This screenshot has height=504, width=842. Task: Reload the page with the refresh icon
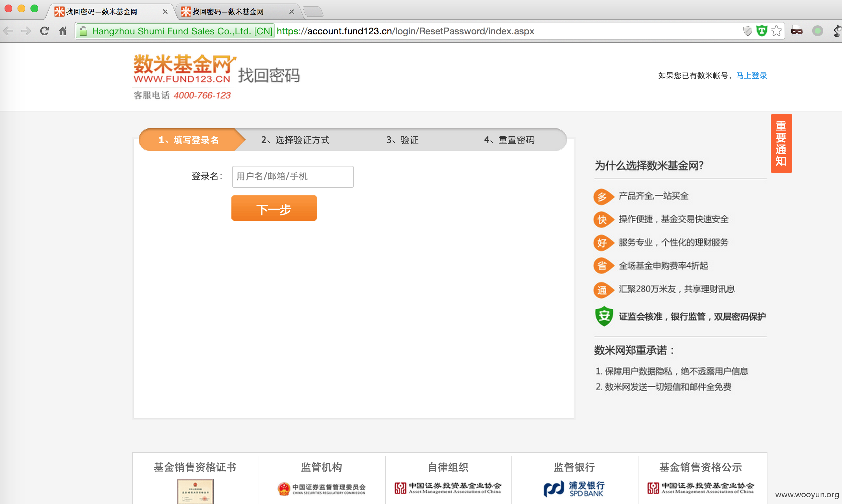pyautogui.click(x=44, y=31)
